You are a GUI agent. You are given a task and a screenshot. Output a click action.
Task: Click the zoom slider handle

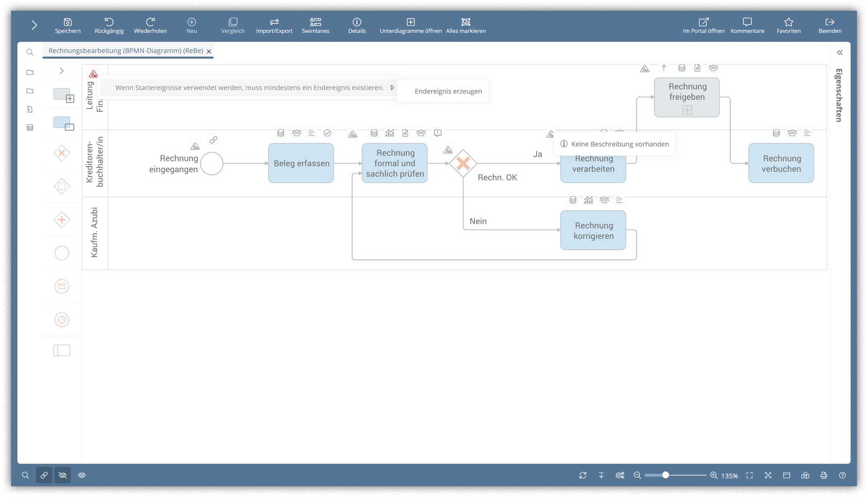665,475
